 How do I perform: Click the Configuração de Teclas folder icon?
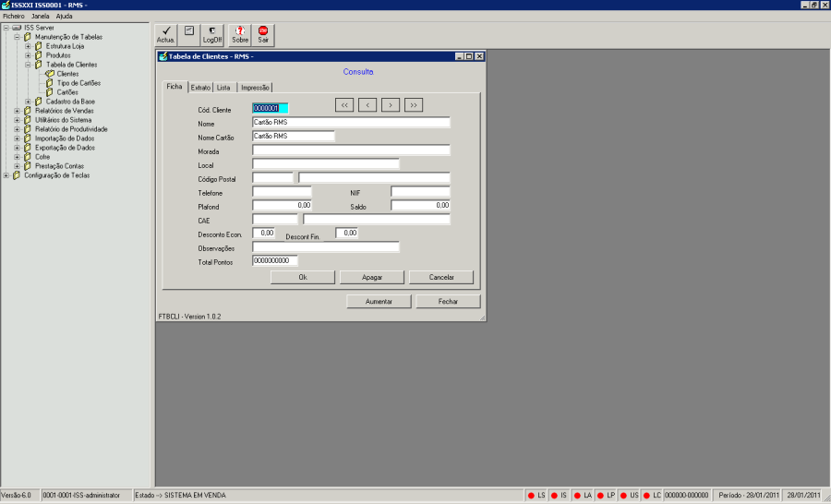click(x=16, y=175)
